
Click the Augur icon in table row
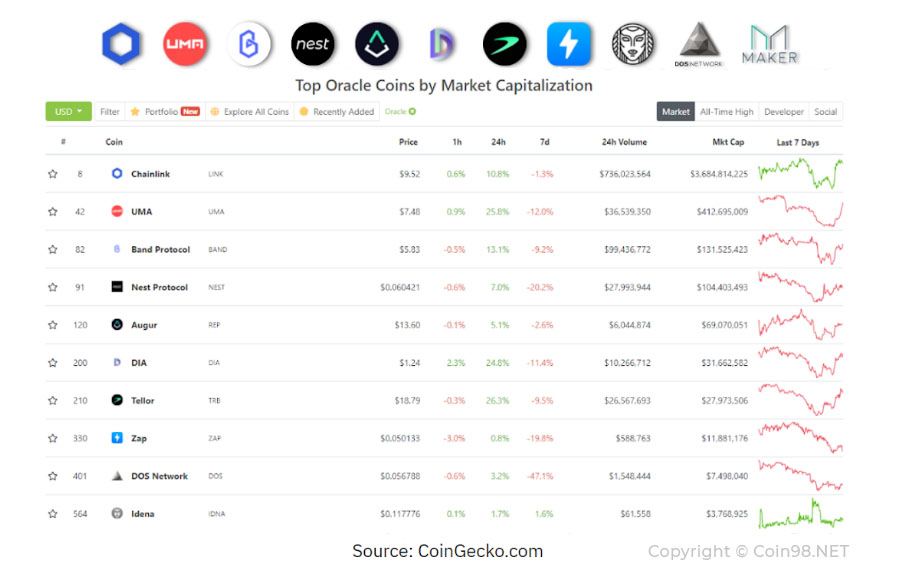[117, 324]
